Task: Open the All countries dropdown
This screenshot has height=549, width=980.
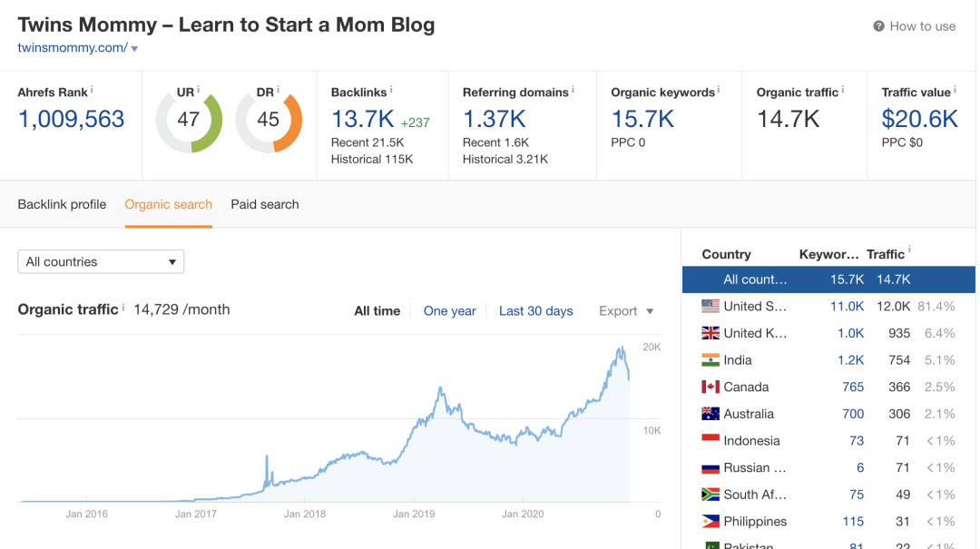Action: pyautogui.click(x=101, y=262)
